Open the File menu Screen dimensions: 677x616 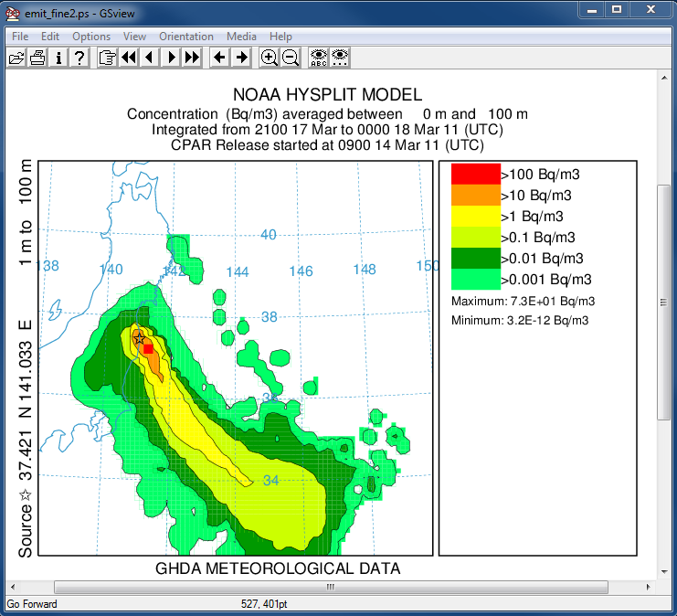coord(20,37)
